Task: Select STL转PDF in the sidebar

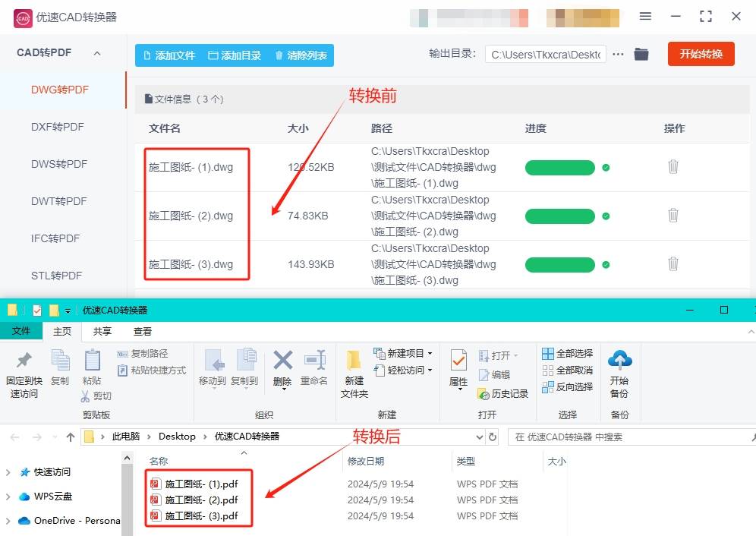Action: tap(56, 276)
